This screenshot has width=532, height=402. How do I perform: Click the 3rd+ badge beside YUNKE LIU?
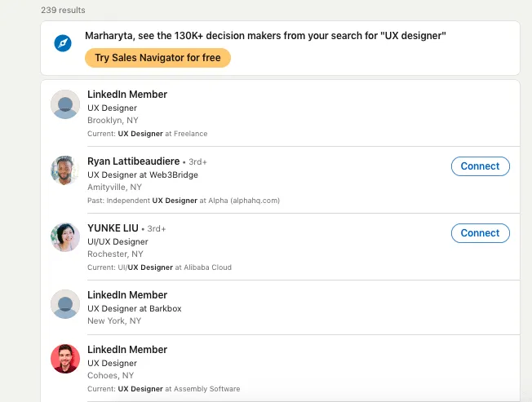[157, 229]
